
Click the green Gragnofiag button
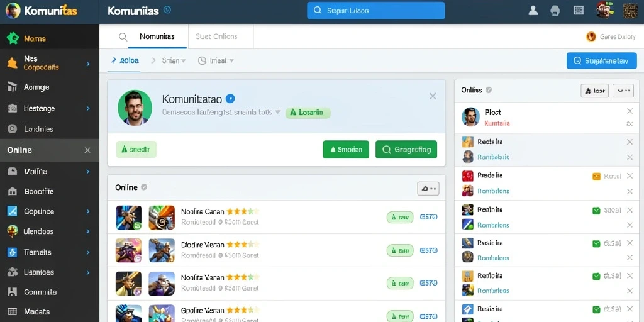click(406, 150)
